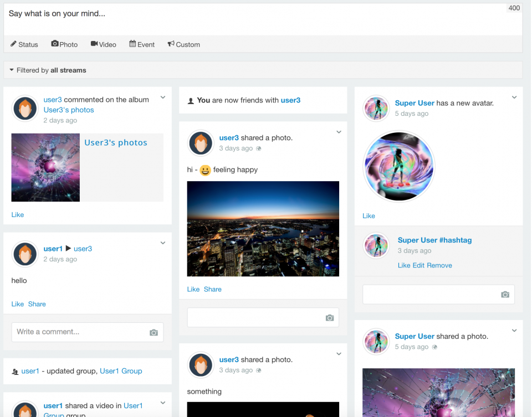This screenshot has width=532, height=417.
Task: Open the large circular new avatar image
Action: click(398, 166)
